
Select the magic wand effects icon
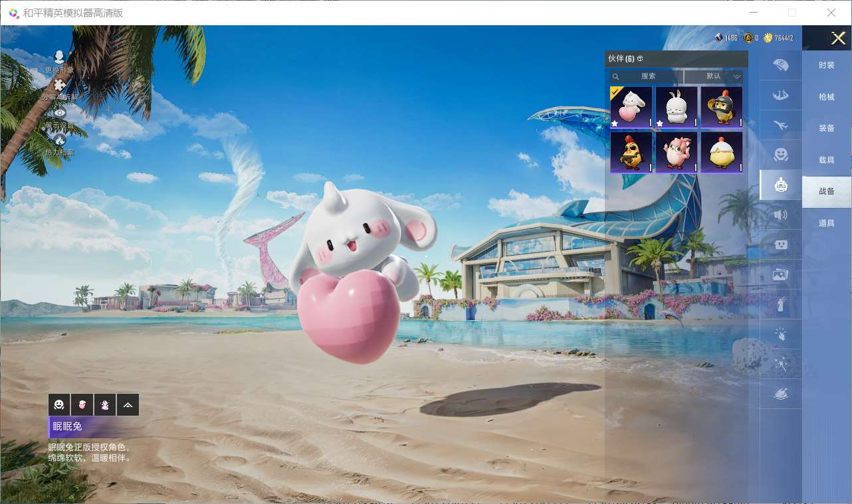tap(781, 365)
